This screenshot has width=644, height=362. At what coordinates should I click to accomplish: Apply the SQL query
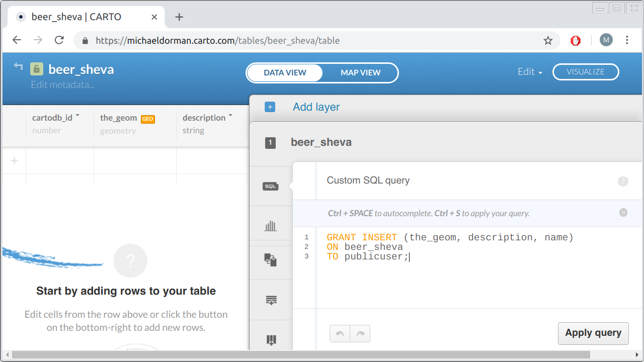coord(593,333)
